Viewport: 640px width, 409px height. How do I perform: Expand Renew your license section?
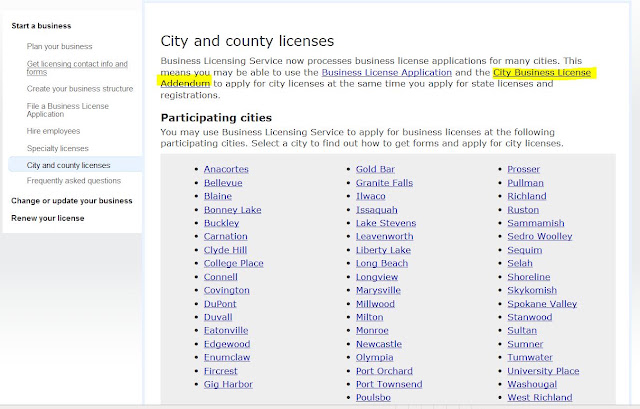pos(48,218)
